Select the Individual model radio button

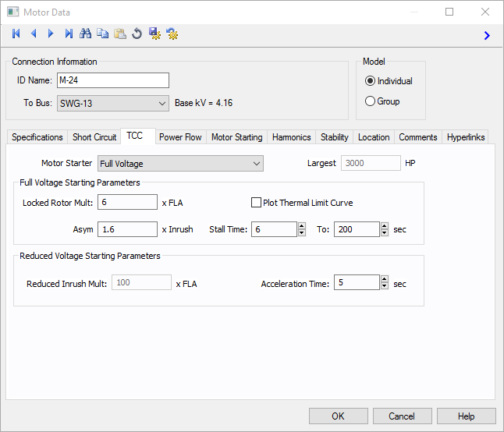pyautogui.click(x=371, y=81)
